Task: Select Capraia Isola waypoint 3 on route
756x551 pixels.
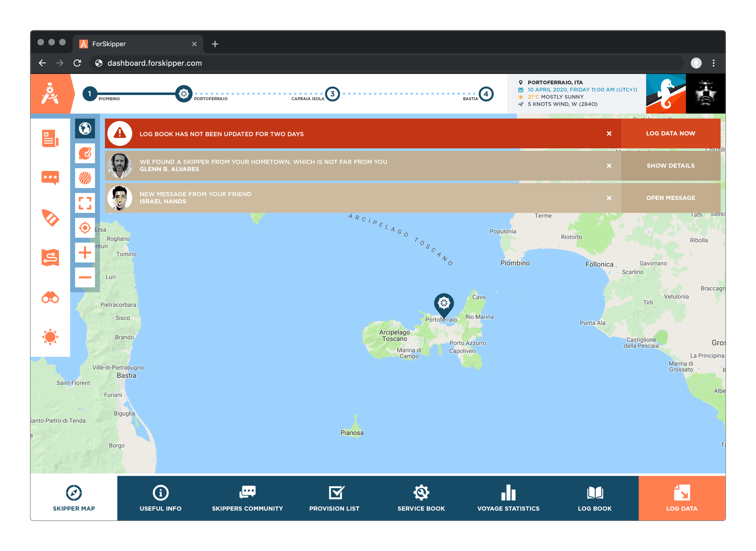Action: 332,94
